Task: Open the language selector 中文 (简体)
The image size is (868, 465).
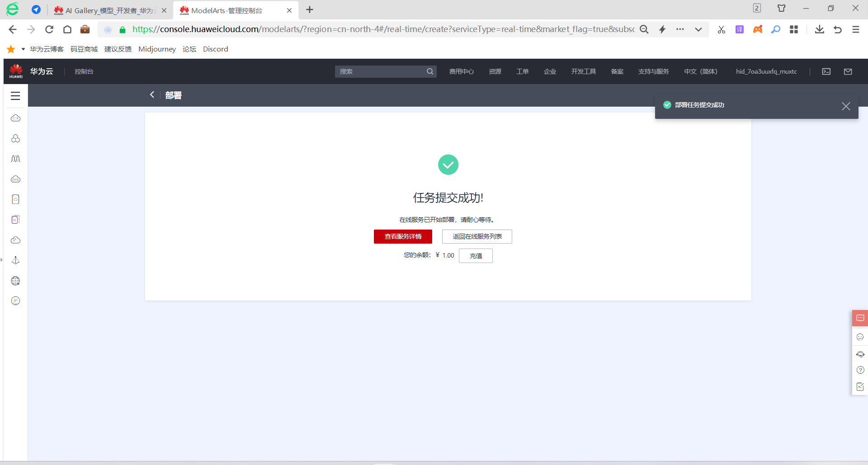Action: coord(701,71)
